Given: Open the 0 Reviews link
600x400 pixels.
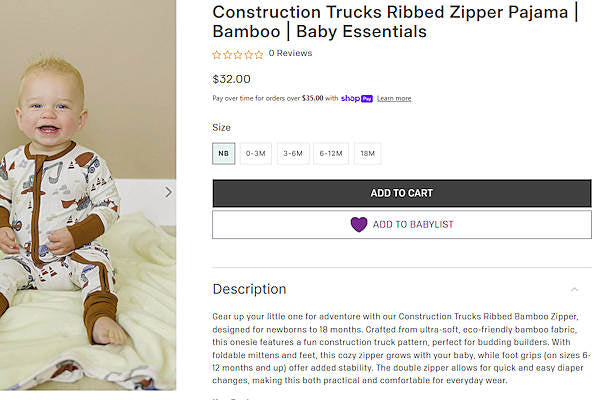Looking at the screenshot, I should [x=290, y=54].
